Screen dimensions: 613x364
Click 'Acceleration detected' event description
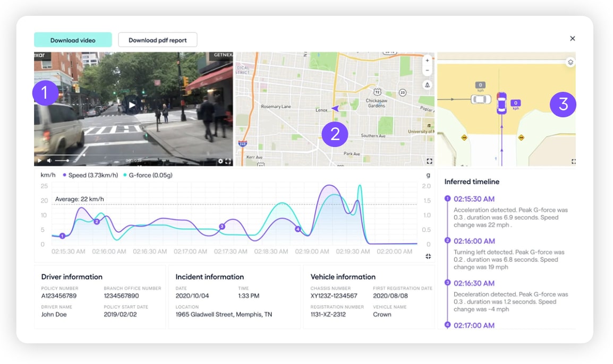[x=510, y=218]
